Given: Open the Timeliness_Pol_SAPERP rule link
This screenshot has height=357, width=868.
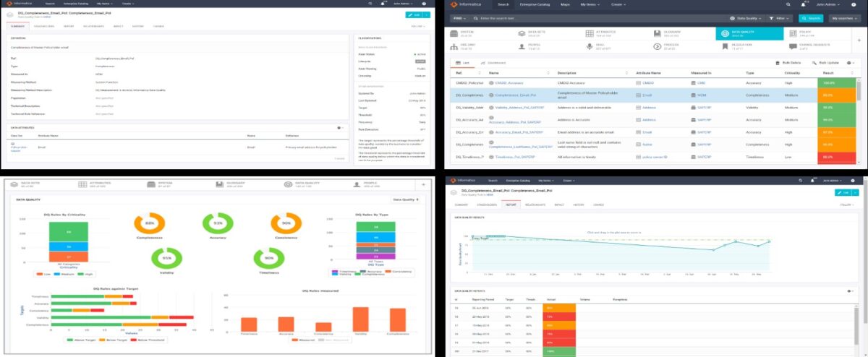Looking at the screenshot, I should pyautogui.click(x=511, y=156).
